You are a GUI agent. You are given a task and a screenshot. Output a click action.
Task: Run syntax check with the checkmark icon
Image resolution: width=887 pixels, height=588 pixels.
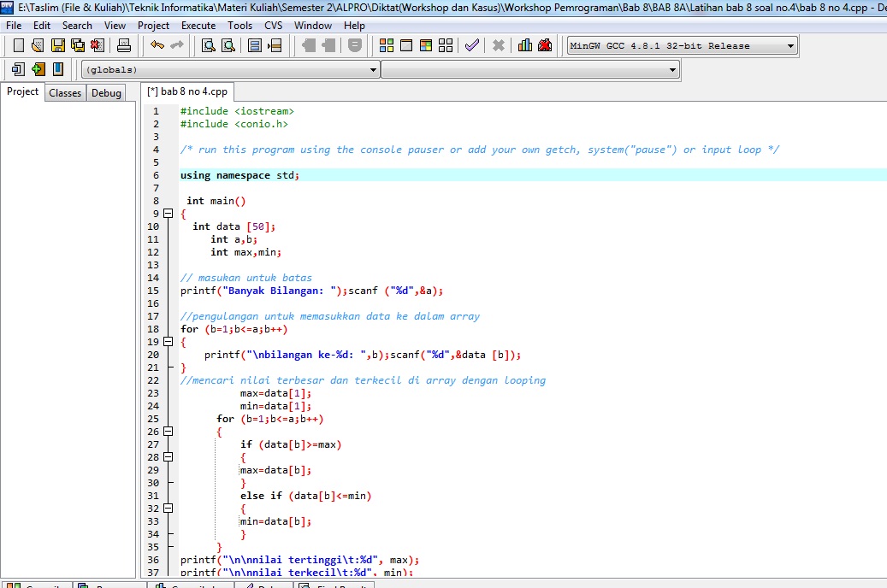click(x=472, y=45)
